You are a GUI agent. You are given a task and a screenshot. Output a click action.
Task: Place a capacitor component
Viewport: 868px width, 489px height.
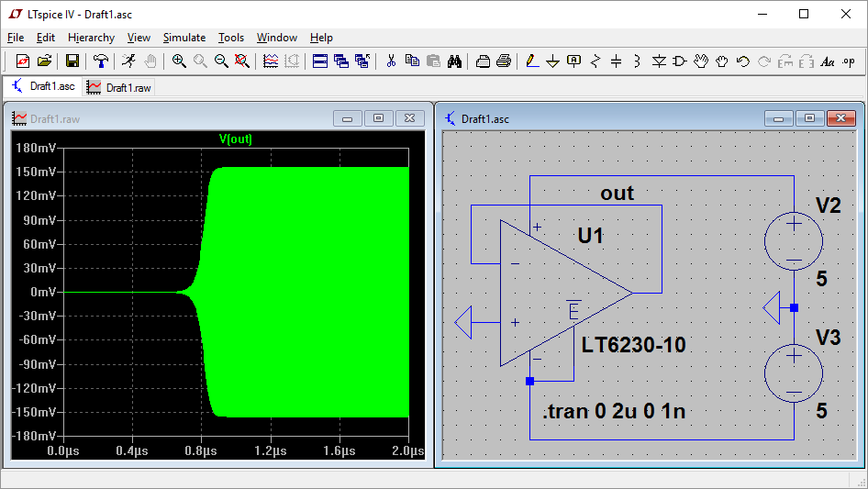click(616, 61)
